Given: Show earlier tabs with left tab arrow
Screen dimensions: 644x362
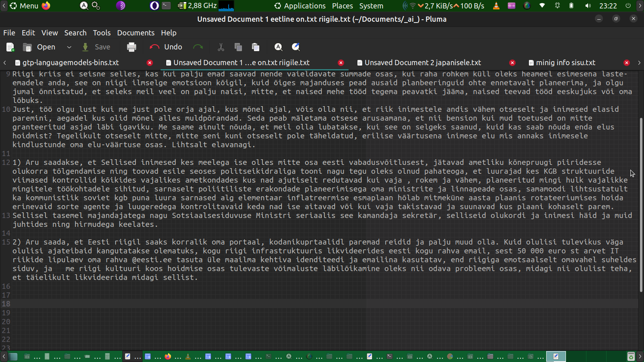Looking at the screenshot, I should [5, 63].
